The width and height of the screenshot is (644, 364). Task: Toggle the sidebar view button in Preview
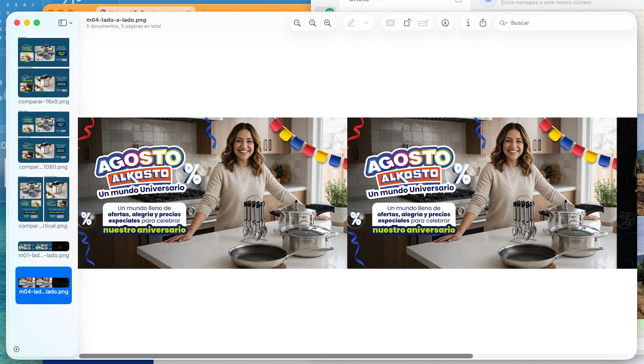click(62, 23)
